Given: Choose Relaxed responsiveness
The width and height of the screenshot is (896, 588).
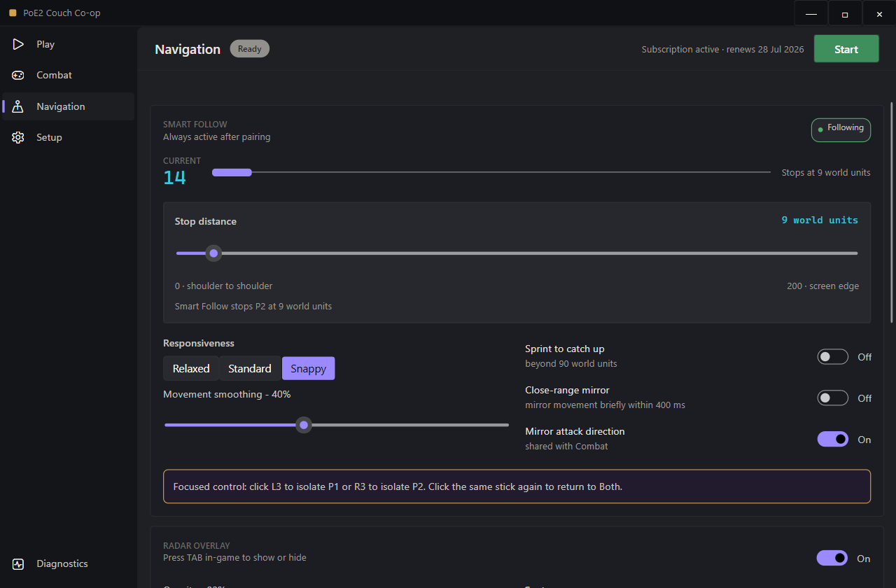Looking at the screenshot, I should (x=191, y=368).
